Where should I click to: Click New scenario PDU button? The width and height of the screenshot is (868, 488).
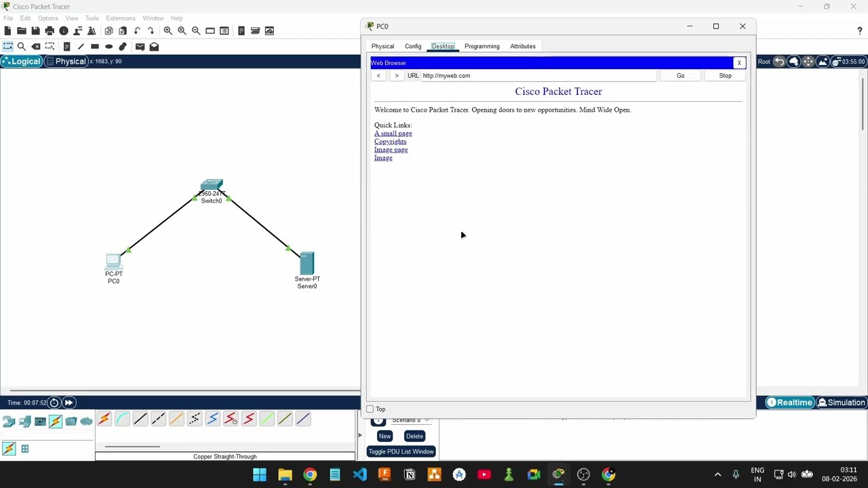[384, 436]
